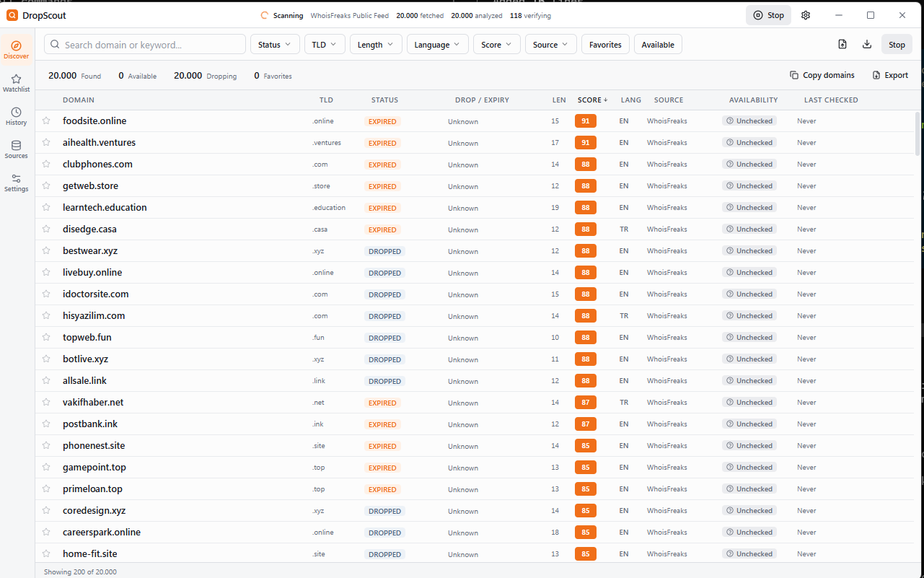Click the import file icon
The width and height of the screenshot is (924, 578).
point(842,45)
